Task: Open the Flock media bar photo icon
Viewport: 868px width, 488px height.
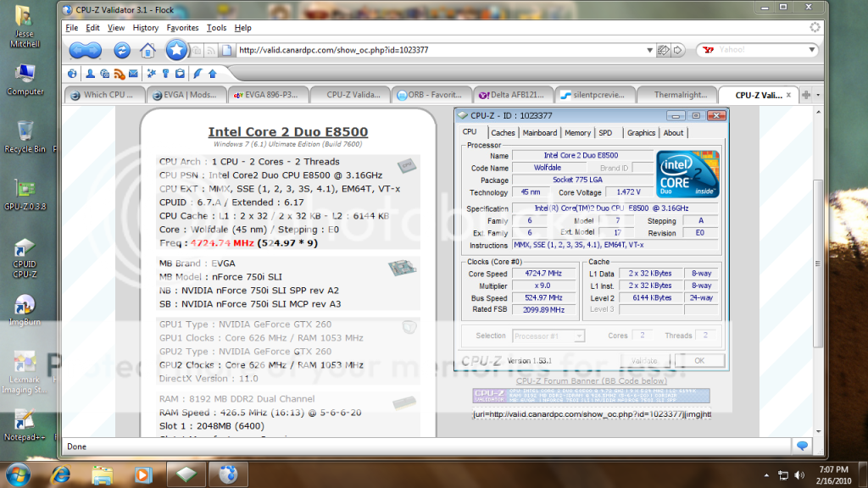Action: point(106,72)
